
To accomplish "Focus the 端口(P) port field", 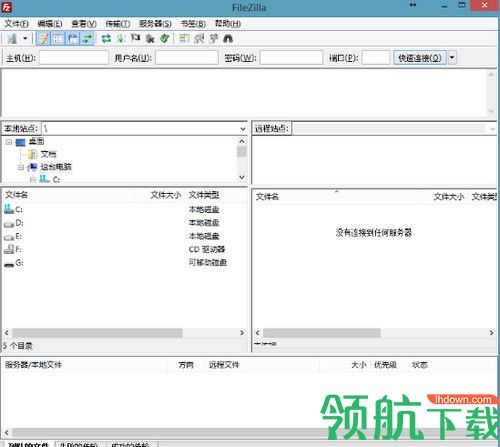I will [376, 58].
